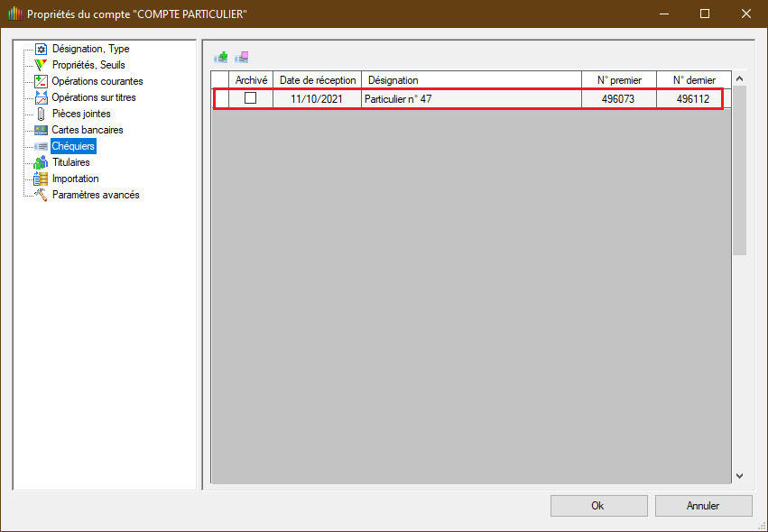Tick the Archivé checkbox for Particulier n° 47
Viewport: 768px width, 532px height.
point(251,98)
